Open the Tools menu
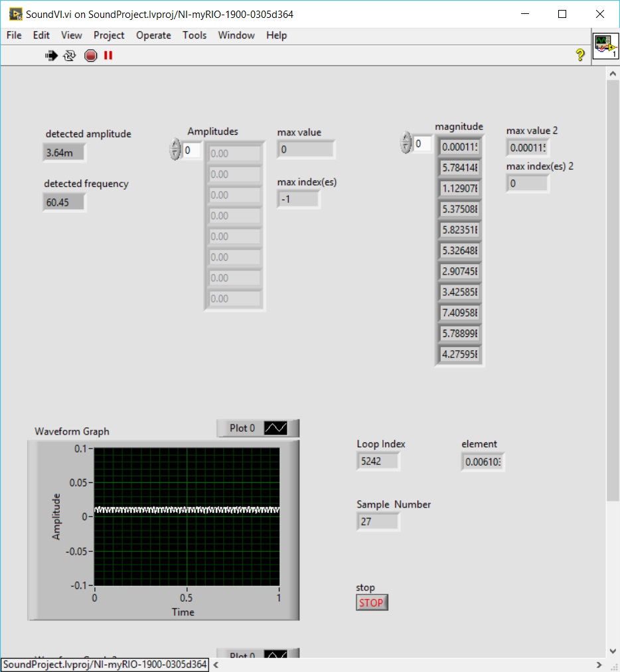620x672 pixels. (194, 35)
